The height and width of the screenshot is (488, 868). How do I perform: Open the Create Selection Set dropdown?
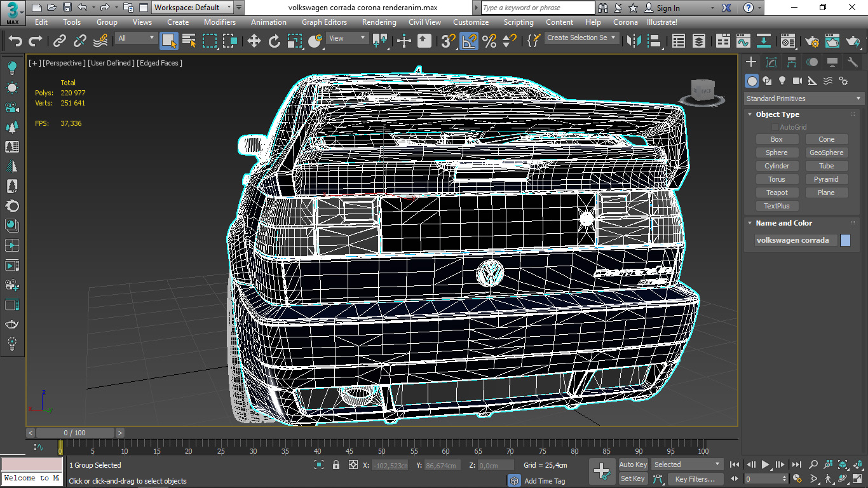[581, 37]
